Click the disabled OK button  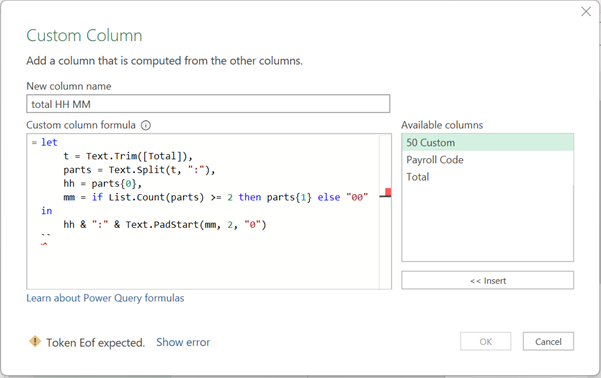486,342
